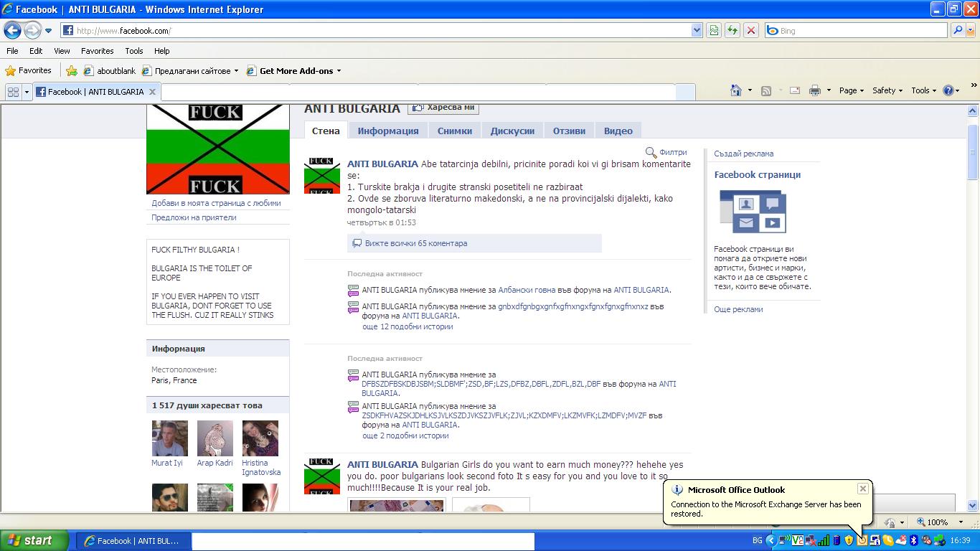Image resolution: width=980 pixels, height=551 pixels.
Task: Open the search provider dropdown arrow
Action: pos(971,30)
